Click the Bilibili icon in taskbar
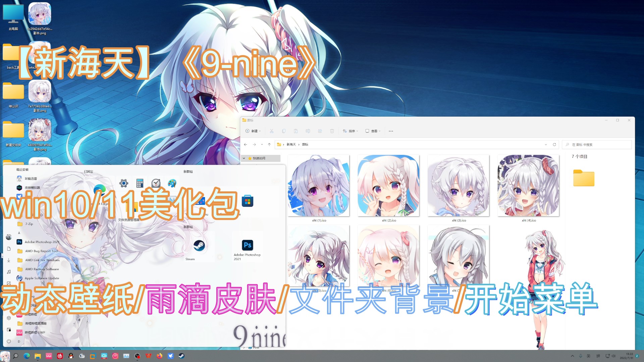 (x=49, y=356)
